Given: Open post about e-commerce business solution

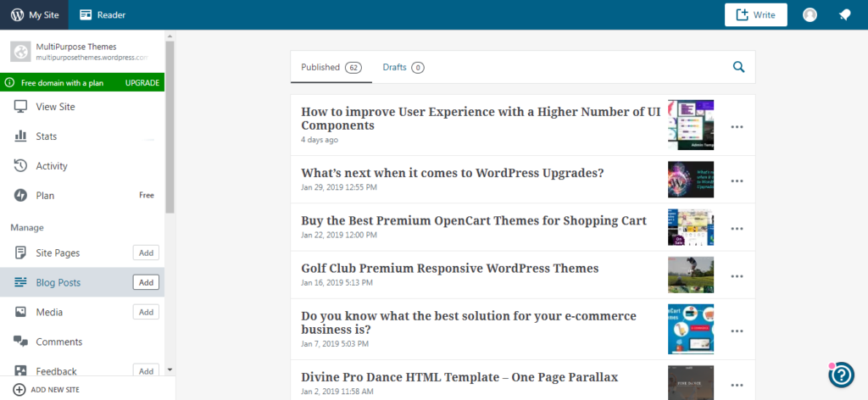Looking at the screenshot, I should [x=469, y=323].
